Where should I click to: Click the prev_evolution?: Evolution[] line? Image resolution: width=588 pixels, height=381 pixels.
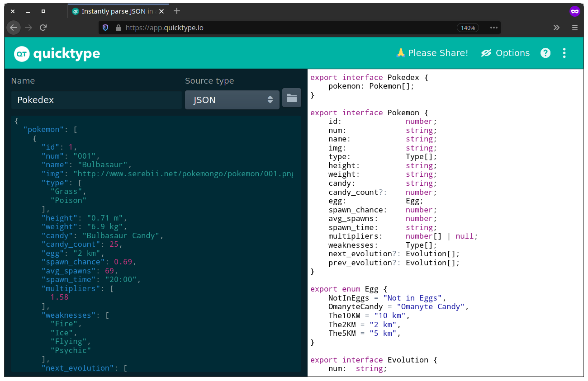(x=394, y=263)
